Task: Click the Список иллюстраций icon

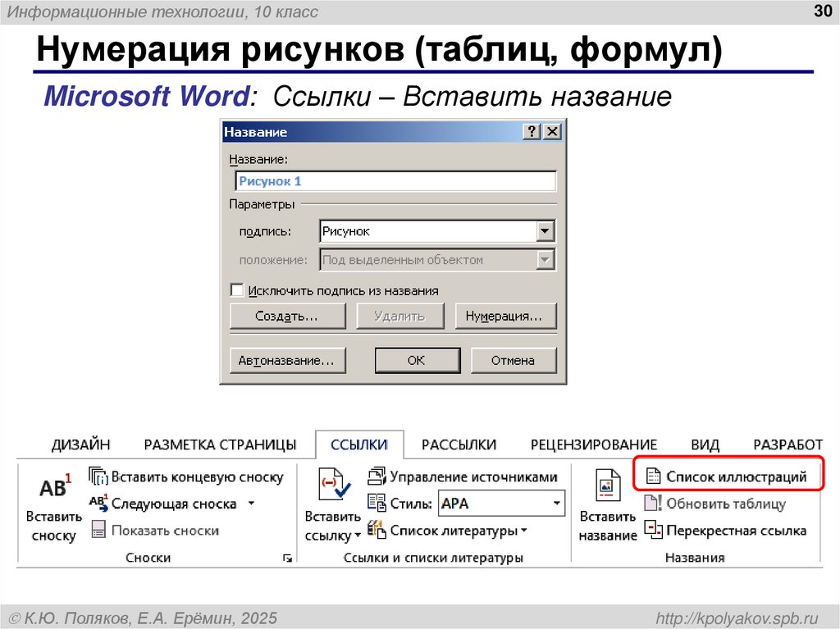Action: pos(653,476)
